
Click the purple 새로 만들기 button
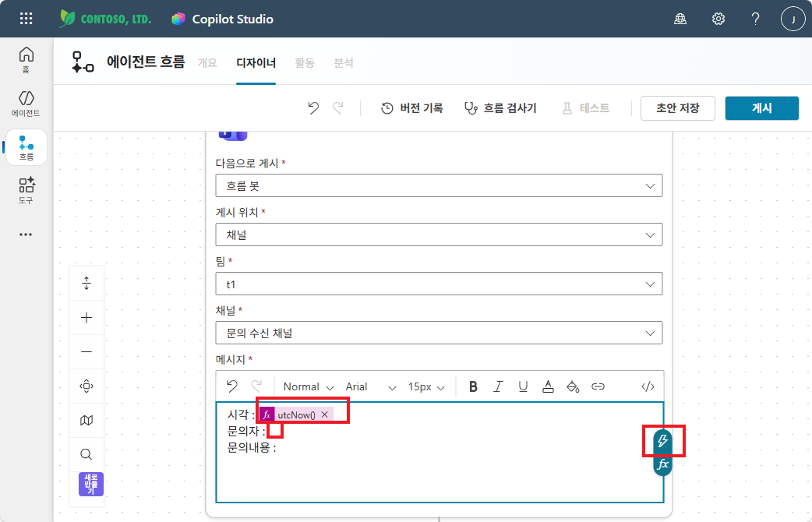(91, 484)
